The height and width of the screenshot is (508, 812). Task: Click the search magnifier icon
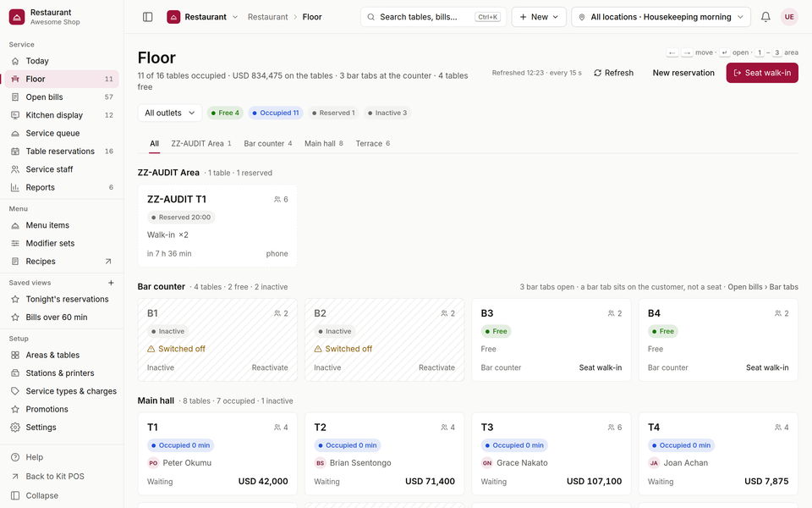[x=370, y=17]
